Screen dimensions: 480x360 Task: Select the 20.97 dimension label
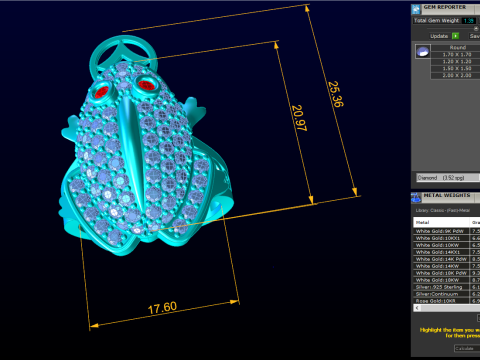(299, 118)
